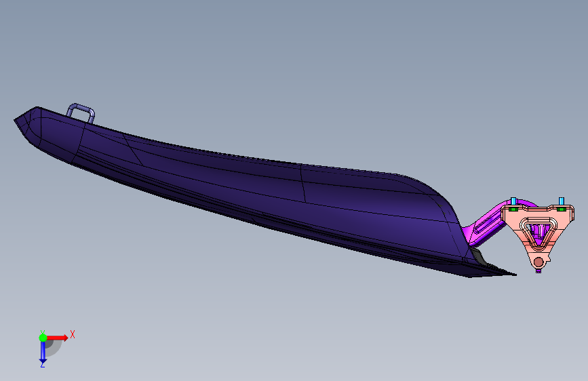
Task: Select the small magenta pin below bracket
Action: click(x=538, y=270)
